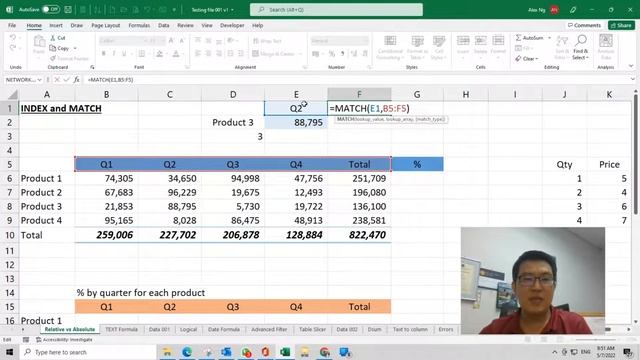Image resolution: width=640 pixels, height=360 pixels.
Task: Toggle the AutoSave switch
Action: point(51,9)
